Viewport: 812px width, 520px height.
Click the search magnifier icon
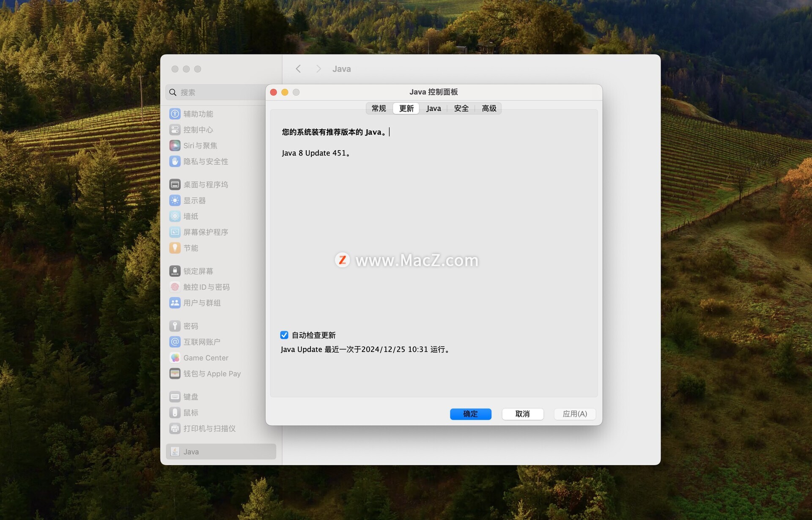click(173, 93)
